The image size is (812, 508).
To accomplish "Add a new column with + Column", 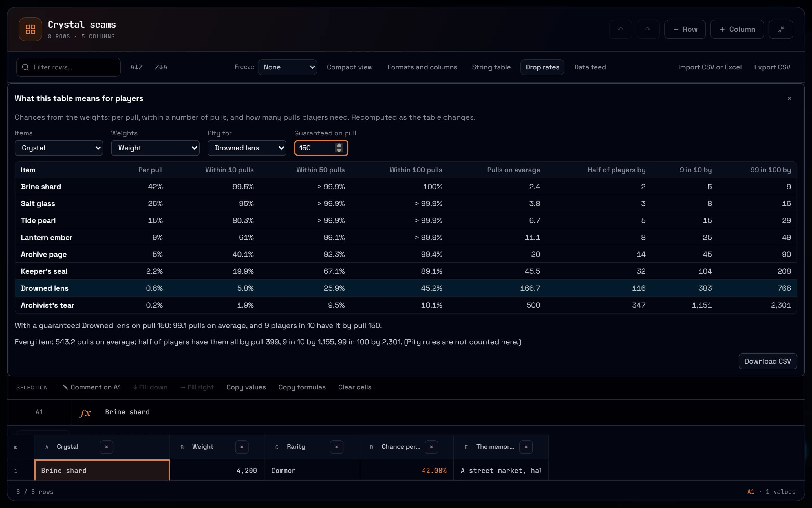I will click(737, 29).
